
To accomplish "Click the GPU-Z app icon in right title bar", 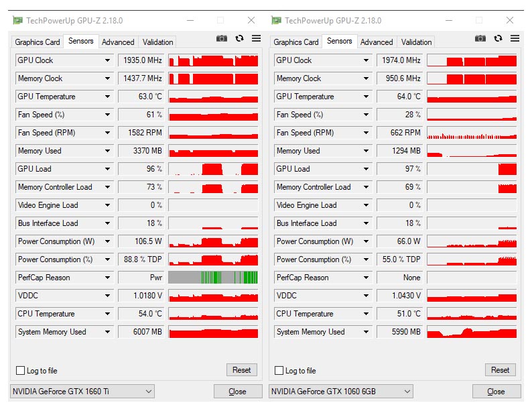I will 275,21.
